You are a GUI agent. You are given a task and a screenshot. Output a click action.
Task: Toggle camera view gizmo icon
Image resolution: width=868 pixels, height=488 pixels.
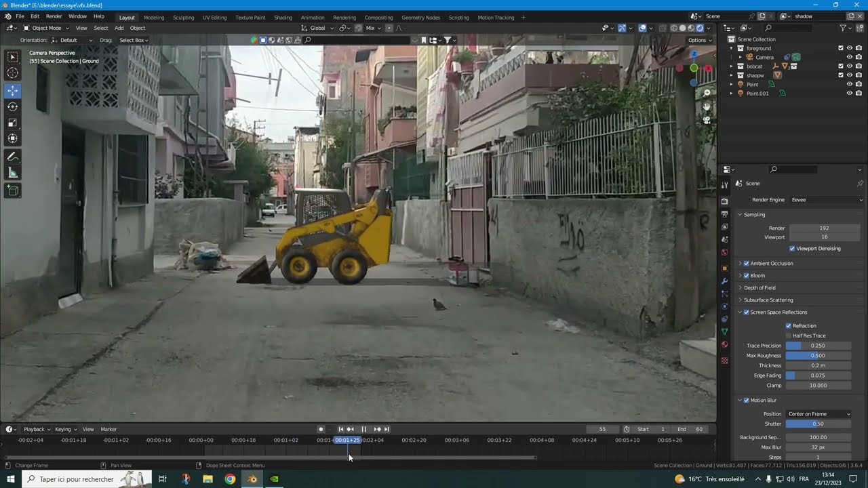(x=707, y=120)
